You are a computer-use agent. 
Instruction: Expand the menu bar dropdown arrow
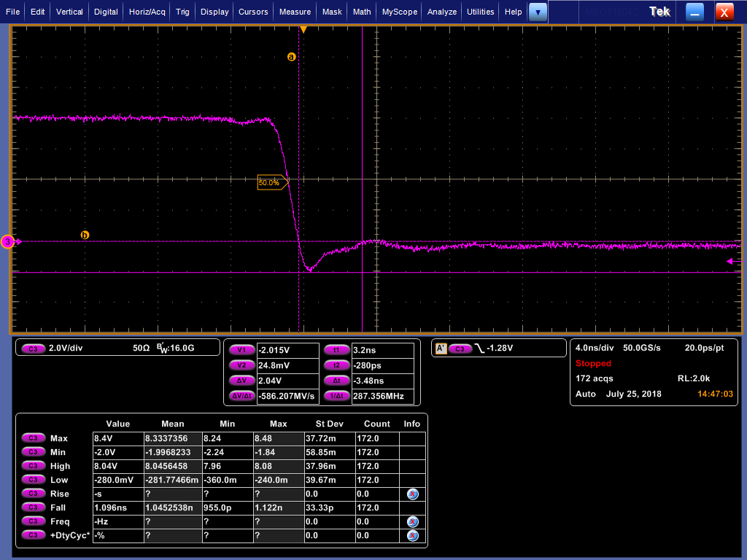point(538,12)
